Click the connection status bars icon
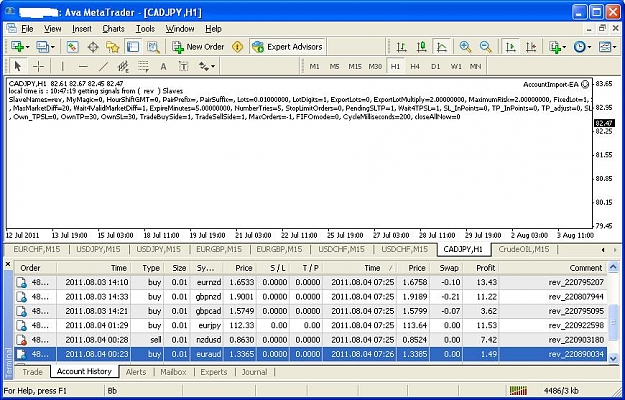 click(519, 390)
